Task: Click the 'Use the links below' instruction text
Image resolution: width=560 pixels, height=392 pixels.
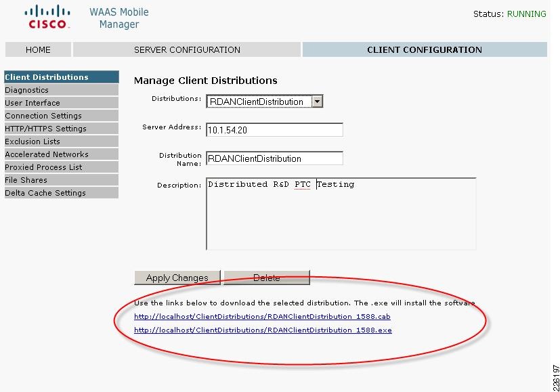Action: pos(305,303)
